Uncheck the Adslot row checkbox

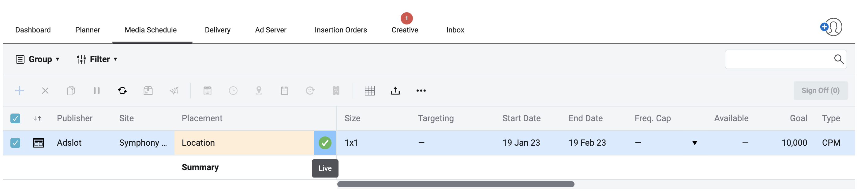point(15,143)
